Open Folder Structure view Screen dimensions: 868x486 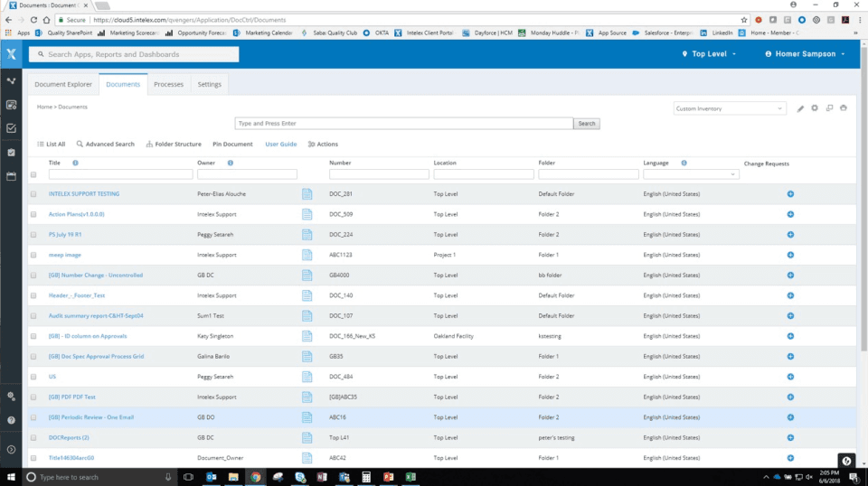click(174, 145)
